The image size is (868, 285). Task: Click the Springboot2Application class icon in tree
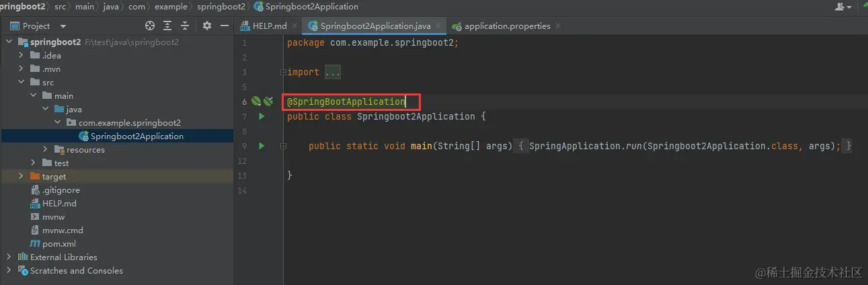(x=84, y=136)
